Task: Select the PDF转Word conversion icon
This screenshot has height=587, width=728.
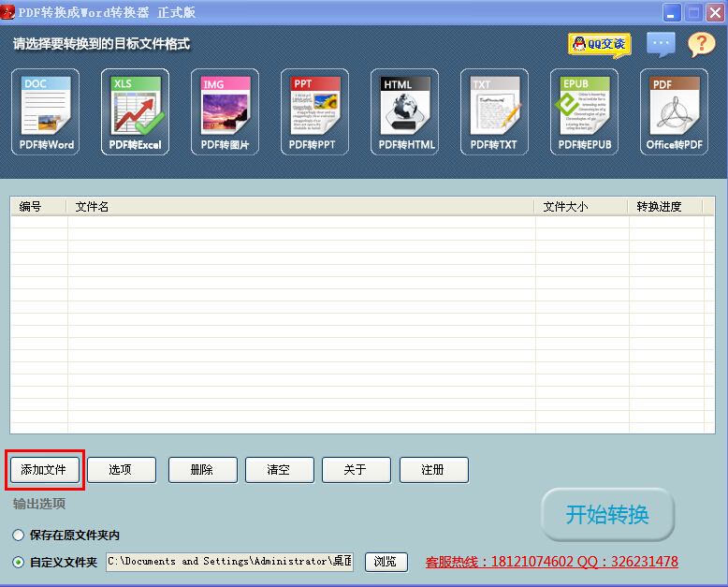Action: point(46,112)
